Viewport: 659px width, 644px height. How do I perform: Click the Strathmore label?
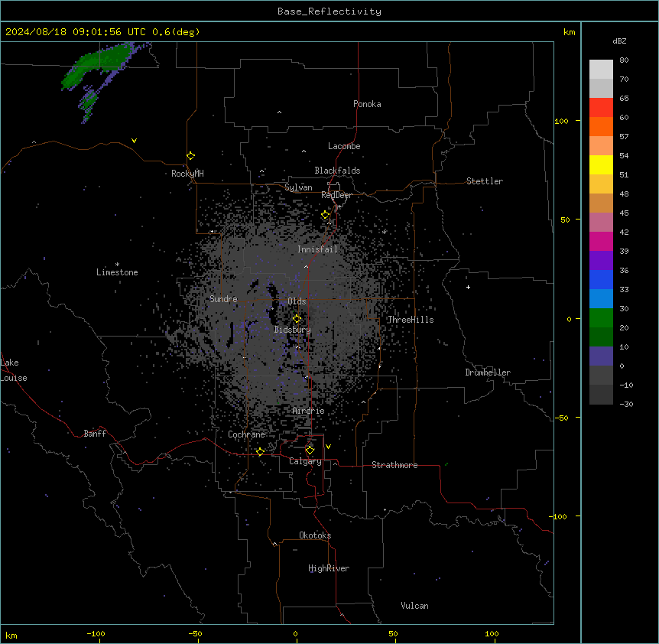[394, 465]
